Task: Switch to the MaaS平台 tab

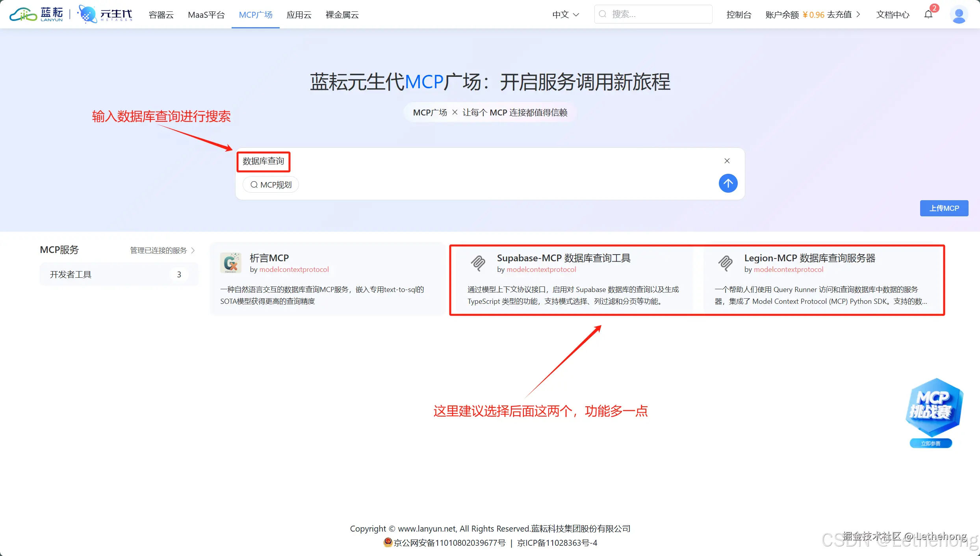Action: [x=206, y=15]
